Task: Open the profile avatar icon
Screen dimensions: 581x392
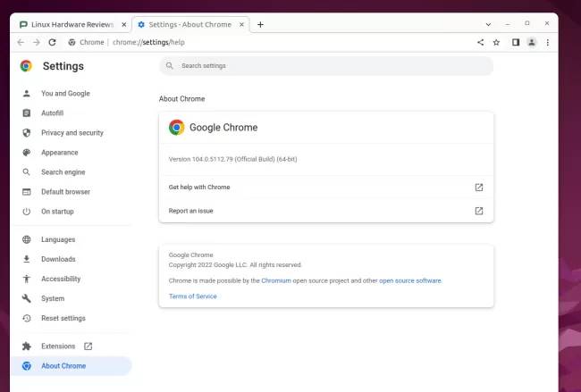Action: coord(532,42)
